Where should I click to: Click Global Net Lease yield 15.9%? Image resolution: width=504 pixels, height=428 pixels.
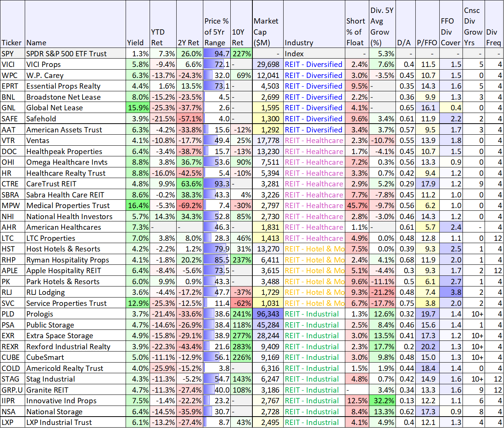click(138, 108)
